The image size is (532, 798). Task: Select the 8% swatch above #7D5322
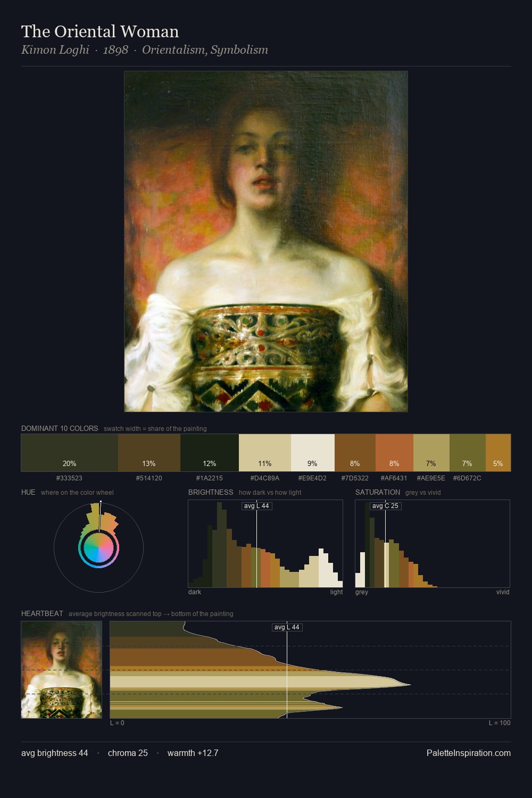[355, 453]
